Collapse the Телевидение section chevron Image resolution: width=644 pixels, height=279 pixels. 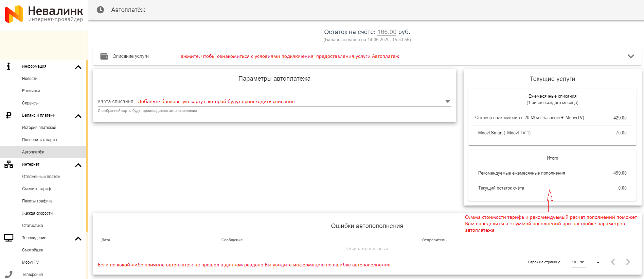click(x=78, y=239)
